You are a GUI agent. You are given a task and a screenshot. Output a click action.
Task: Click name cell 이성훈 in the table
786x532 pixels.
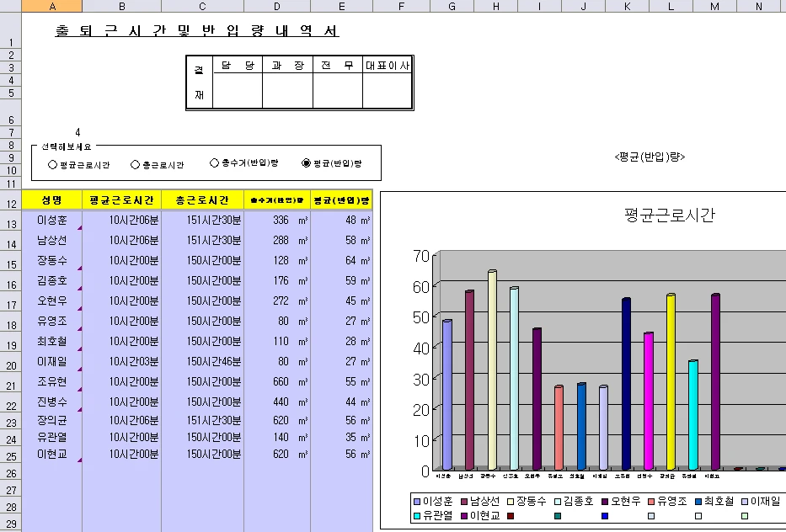[52, 220]
